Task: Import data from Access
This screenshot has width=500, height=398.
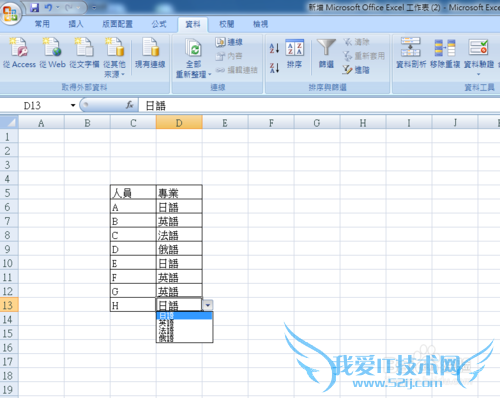Action: coord(19,54)
